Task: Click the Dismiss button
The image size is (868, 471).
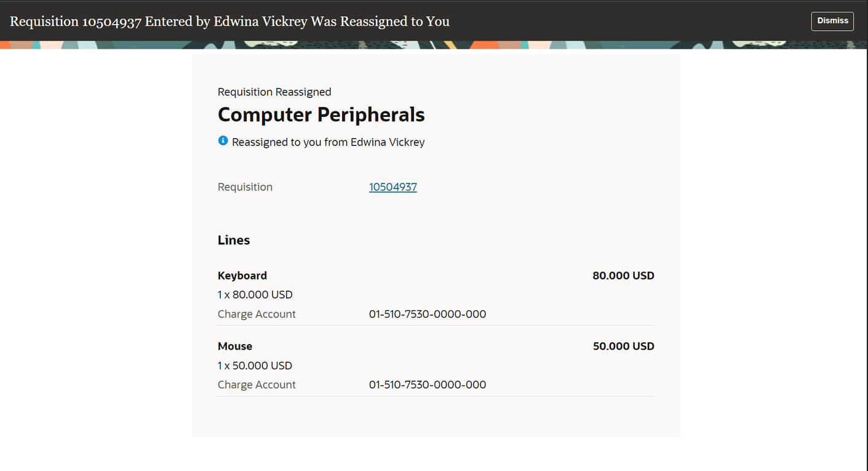Action: point(832,21)
